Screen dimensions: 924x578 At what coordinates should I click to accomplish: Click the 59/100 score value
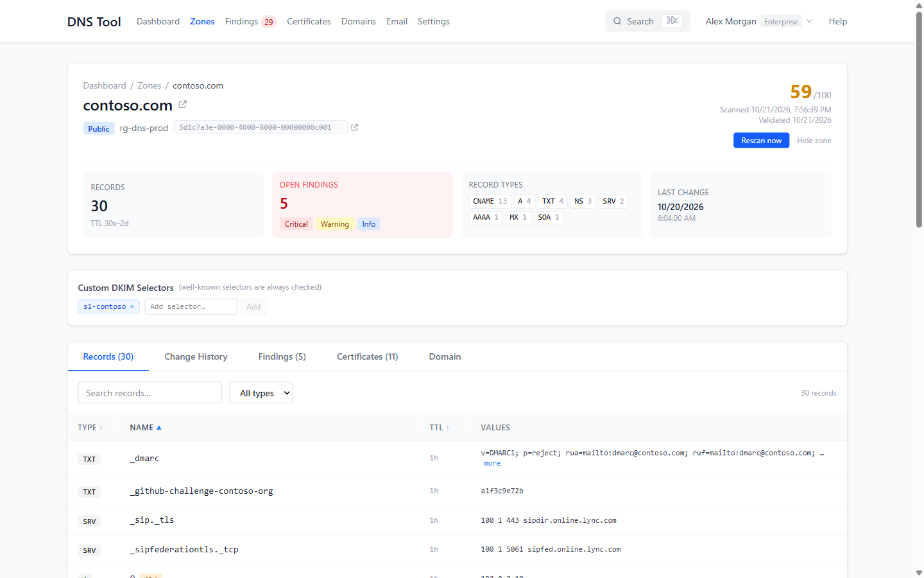pos(810,92)
